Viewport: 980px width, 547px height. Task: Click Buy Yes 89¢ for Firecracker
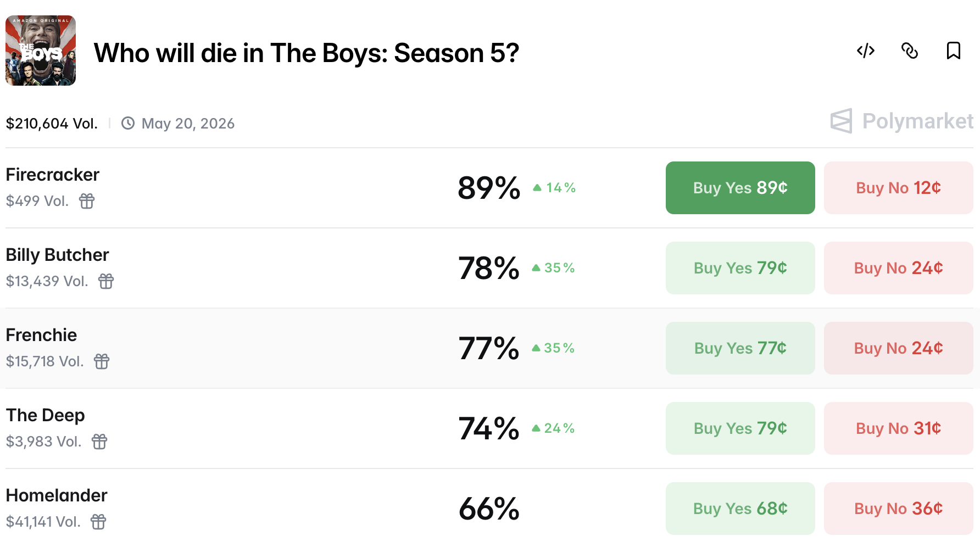pos(740,187)
